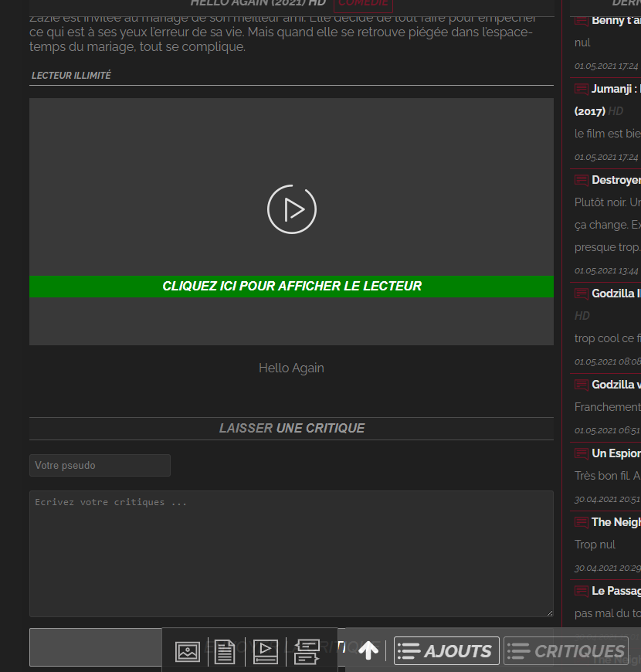Click the review text 'Trop nul'
The height and width of the screenshot is (672, 641).
tap(595, 545)
